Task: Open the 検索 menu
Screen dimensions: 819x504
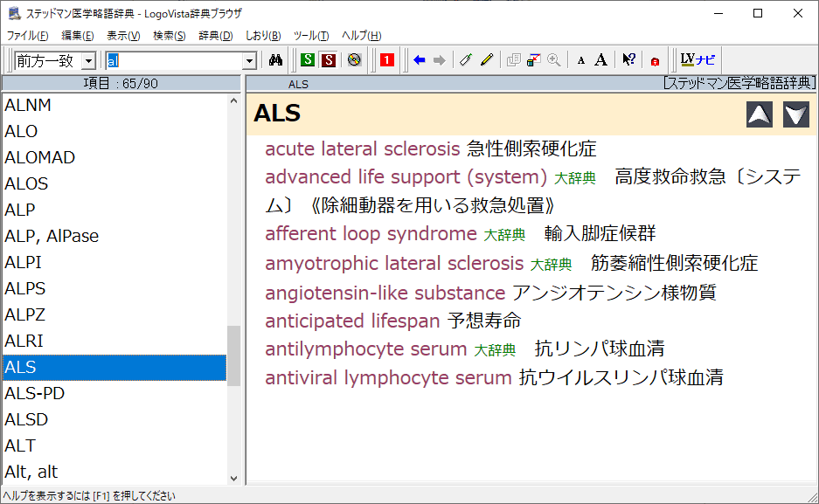Action: tap(170, 36)
